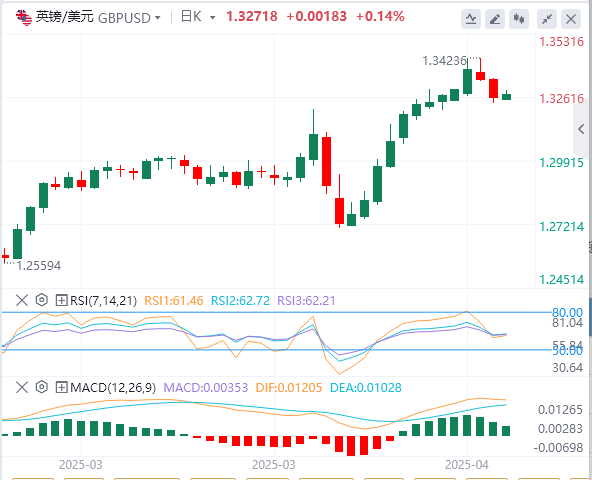Click the 2025-04 date label

(467, 465)
